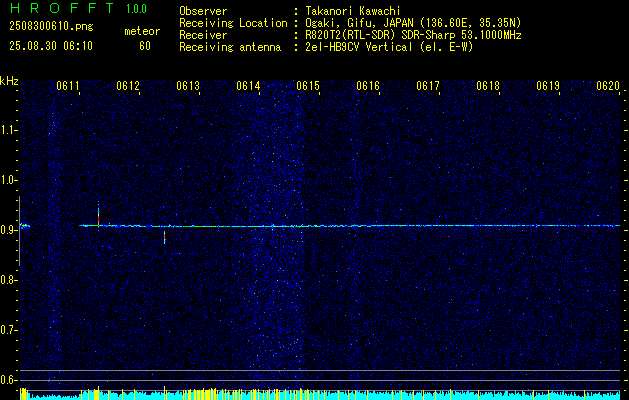The image size is (629, 400).
Task: Click the 0619 time marker
Action: [x=548, y=86]
